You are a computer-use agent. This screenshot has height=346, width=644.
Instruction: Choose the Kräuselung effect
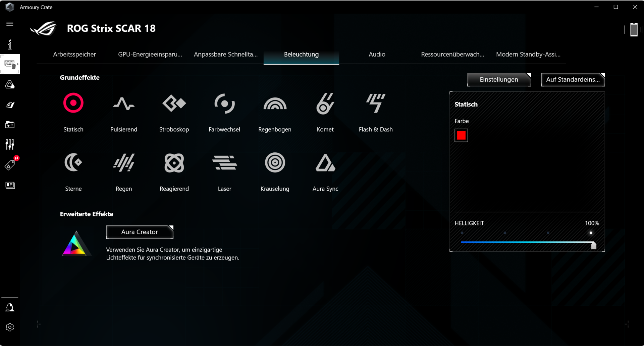[x=275, y=162]
